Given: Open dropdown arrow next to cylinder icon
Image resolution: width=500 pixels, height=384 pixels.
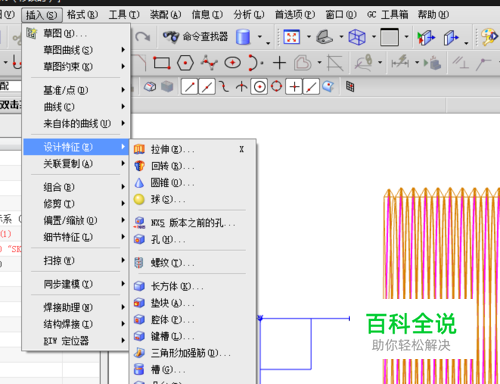Looking at the screenshot, I should (x=260, y=37).
